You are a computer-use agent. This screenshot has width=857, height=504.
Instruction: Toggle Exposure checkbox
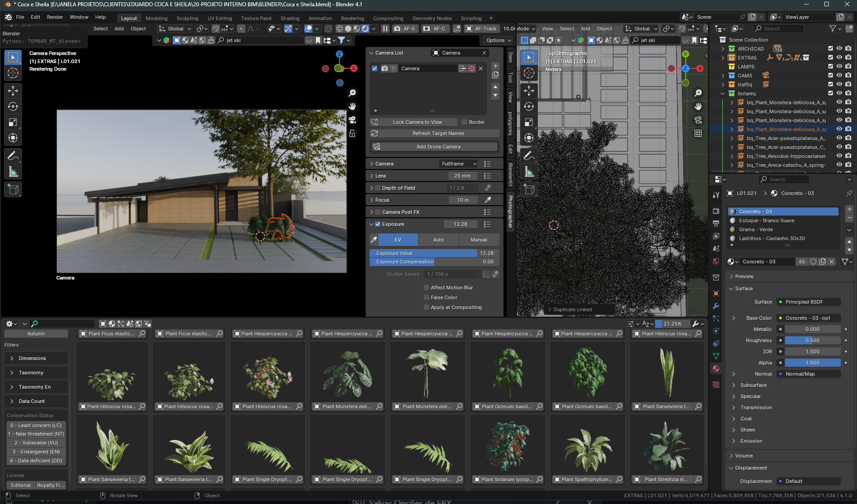(x=378, y=224)
